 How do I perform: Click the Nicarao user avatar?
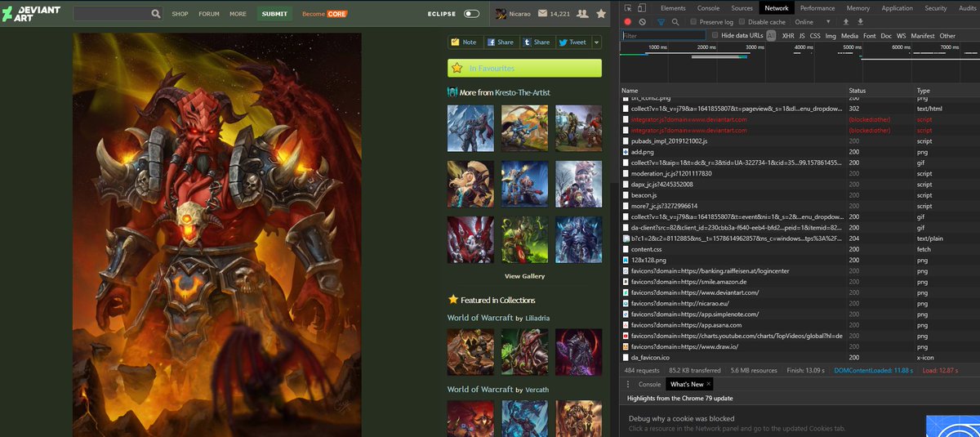pos(502,14)
